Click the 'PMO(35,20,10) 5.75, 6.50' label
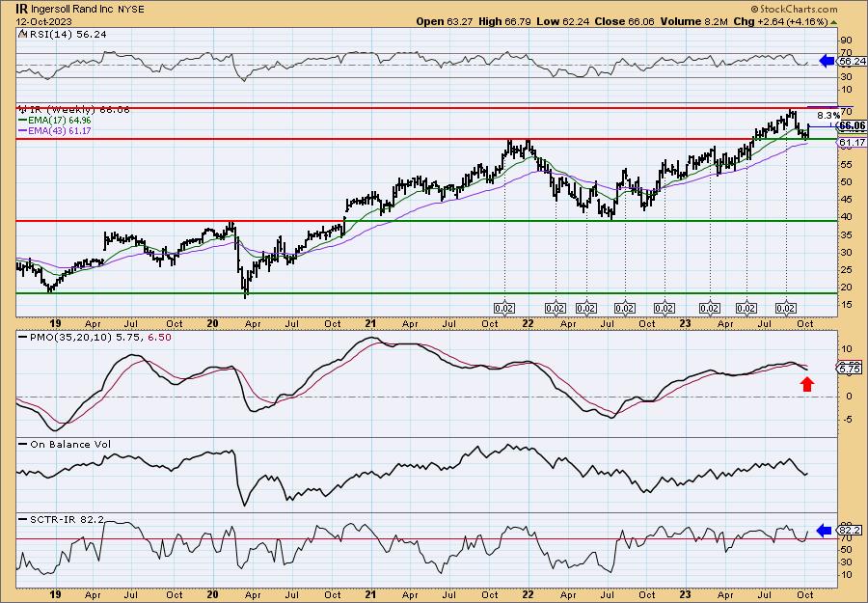868x603 pixels. tap(99, 337)
